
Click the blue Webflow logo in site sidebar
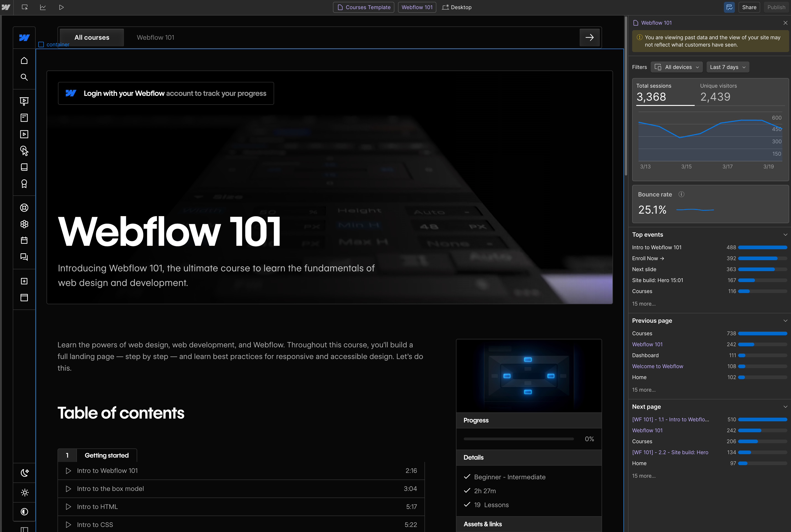24,37
